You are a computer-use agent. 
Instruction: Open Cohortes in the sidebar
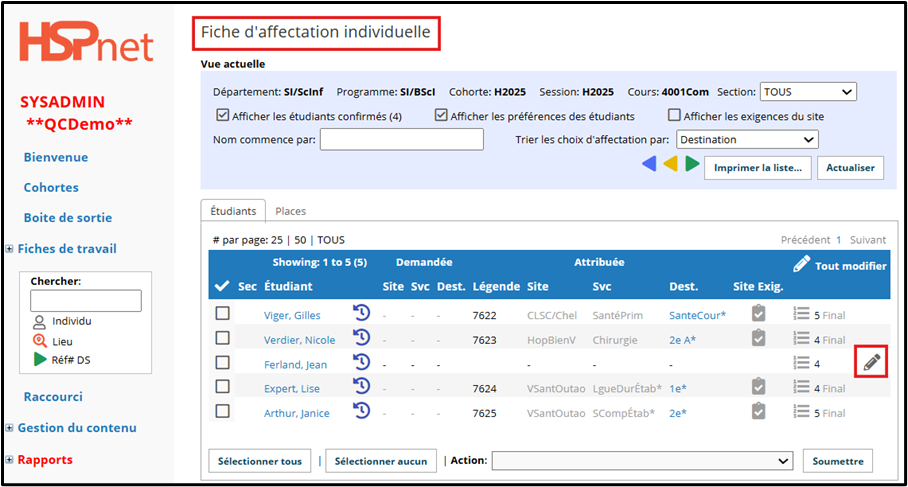(x=51, y=188)
